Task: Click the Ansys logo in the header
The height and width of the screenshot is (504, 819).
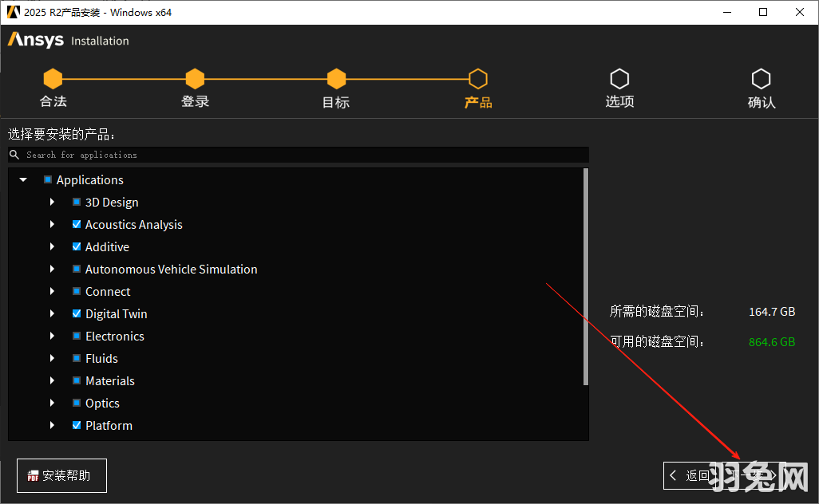Action: tap(35, 40)
